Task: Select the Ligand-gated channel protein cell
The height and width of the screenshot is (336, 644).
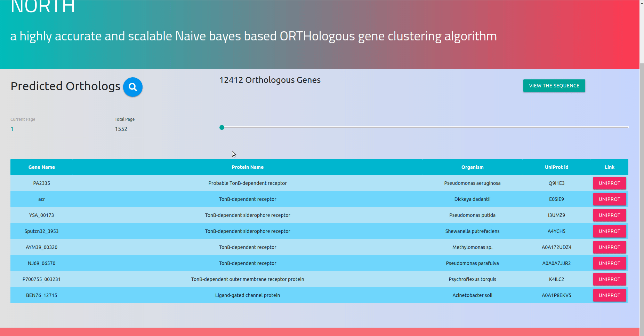Action: tap(248, 295)
